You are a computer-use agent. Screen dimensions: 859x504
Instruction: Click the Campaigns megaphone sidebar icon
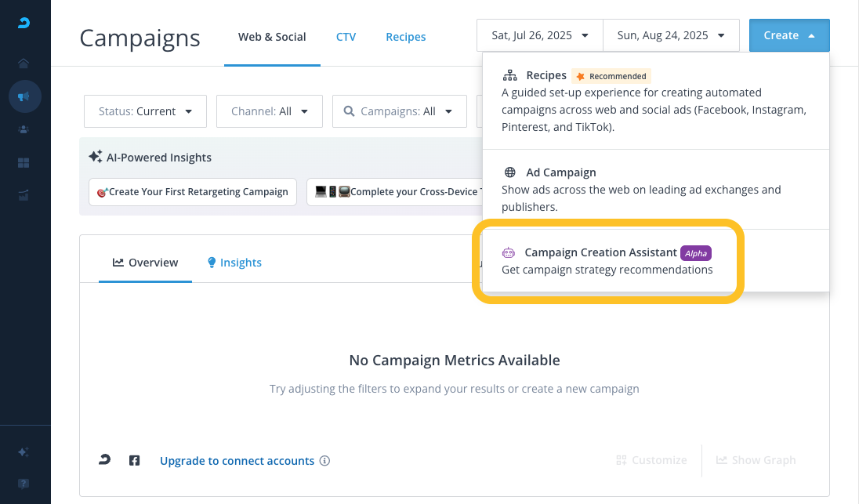pos(24,96)
